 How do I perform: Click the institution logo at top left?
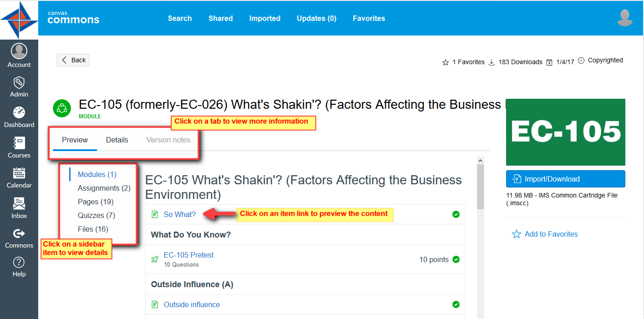click(x=19, y=20)
